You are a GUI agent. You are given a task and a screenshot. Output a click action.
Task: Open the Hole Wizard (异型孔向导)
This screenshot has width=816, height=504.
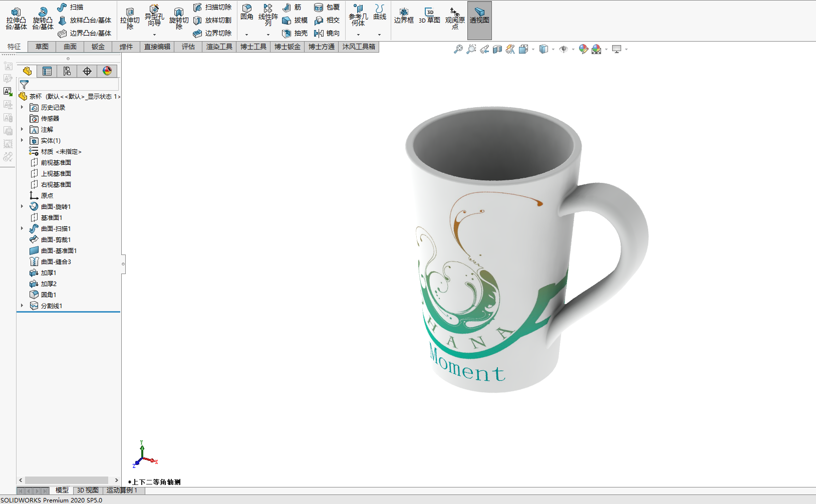click(154, 17)
